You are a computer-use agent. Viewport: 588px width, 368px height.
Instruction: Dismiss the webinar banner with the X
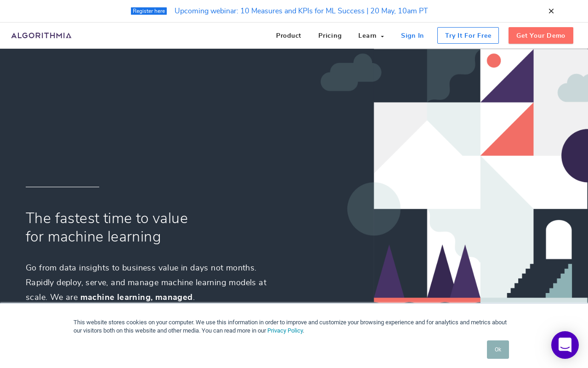point(551,11)
